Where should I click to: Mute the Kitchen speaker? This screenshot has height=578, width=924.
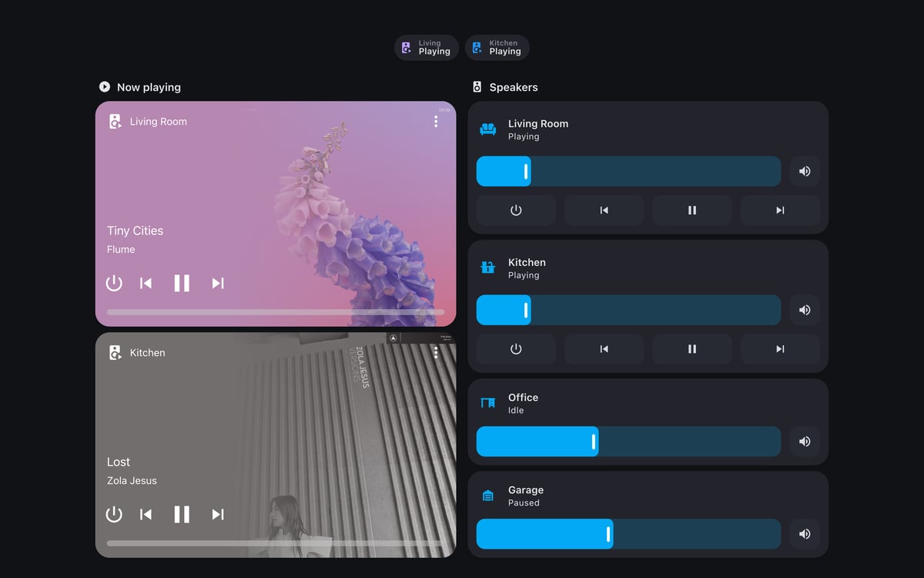click(x=805, y=310)
